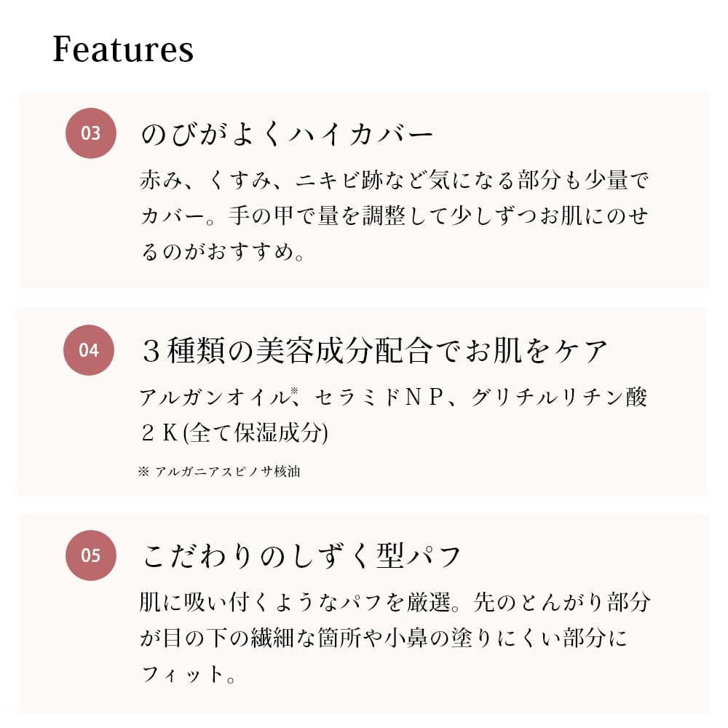Click the word アルガンオイル in the ingredients list
This screenshot has height=728, width=728.
coord(215,397)
